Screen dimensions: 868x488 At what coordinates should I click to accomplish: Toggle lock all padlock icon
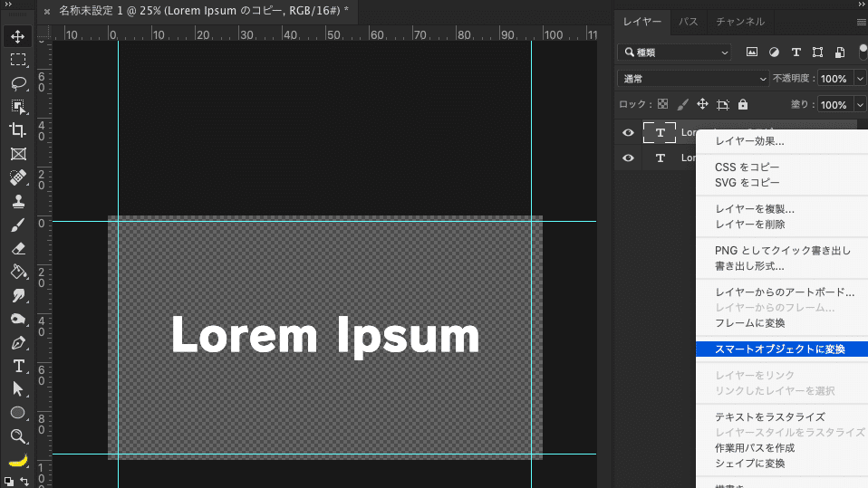tap(743, 104)
